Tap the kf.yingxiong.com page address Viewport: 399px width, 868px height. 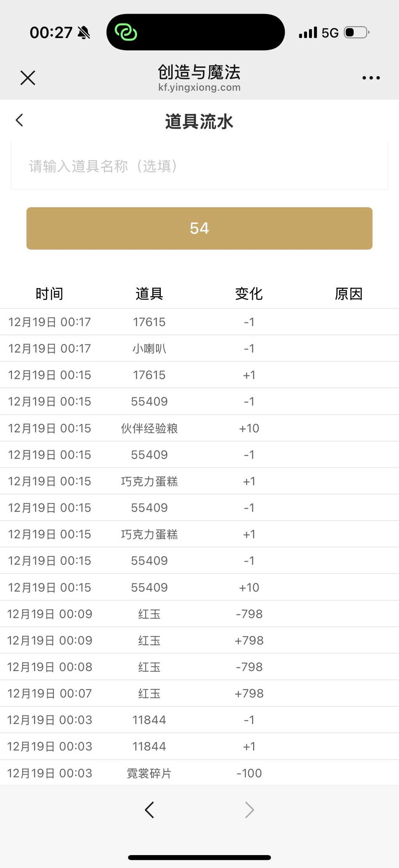pos(199,87)
